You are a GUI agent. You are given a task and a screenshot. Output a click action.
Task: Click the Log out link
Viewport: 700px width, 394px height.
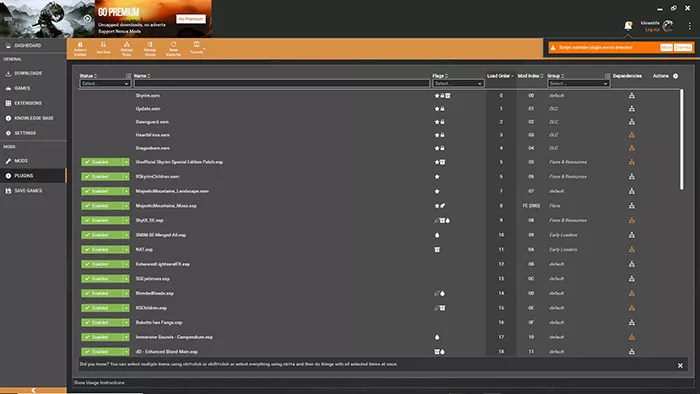652,29
